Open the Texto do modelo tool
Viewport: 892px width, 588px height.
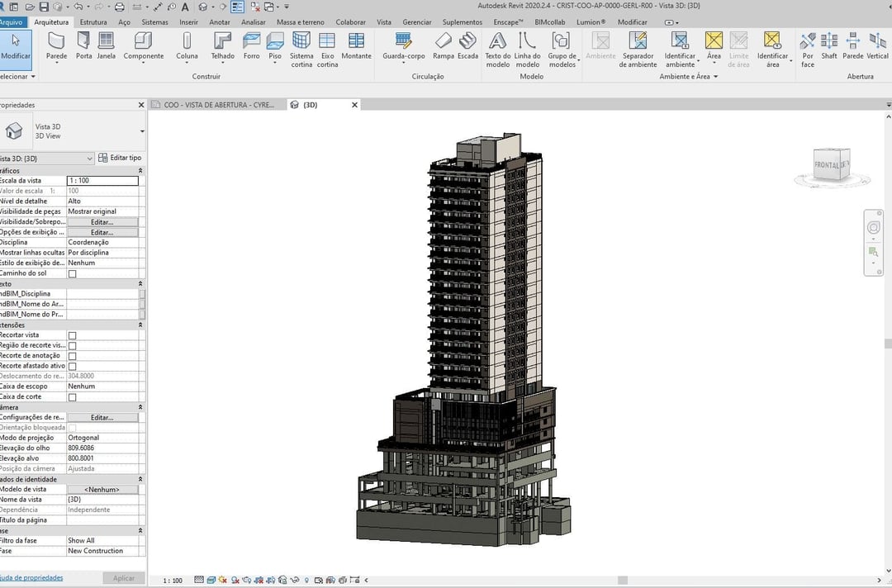498,50
